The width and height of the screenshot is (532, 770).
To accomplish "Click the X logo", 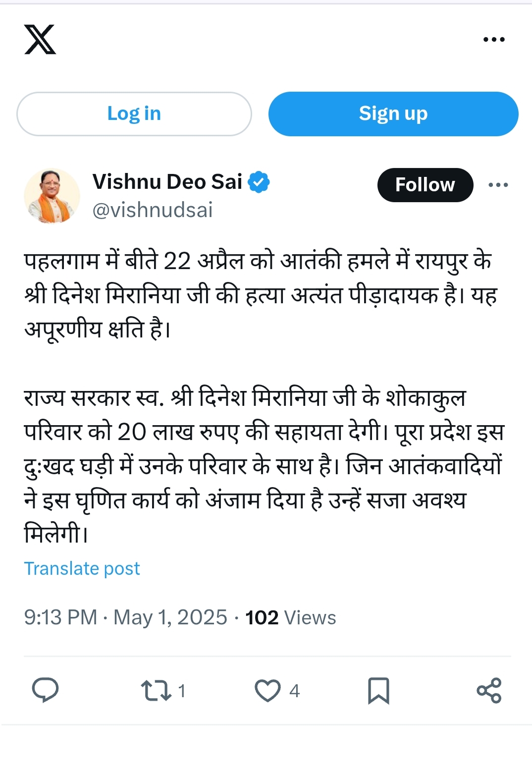I will [40, 39].
